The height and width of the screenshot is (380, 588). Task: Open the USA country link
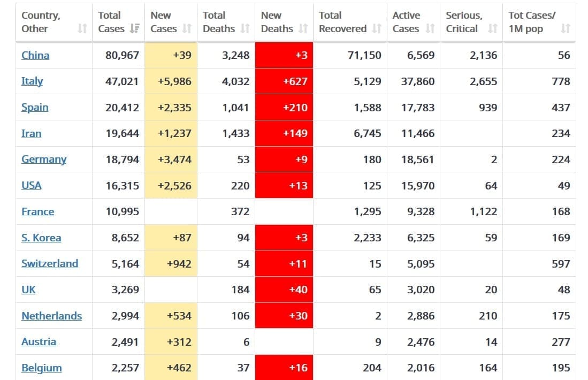[x=32, y=186]
